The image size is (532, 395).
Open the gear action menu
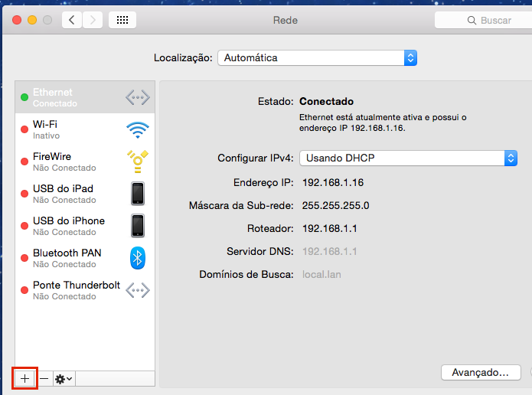click(x=64, y=379)
